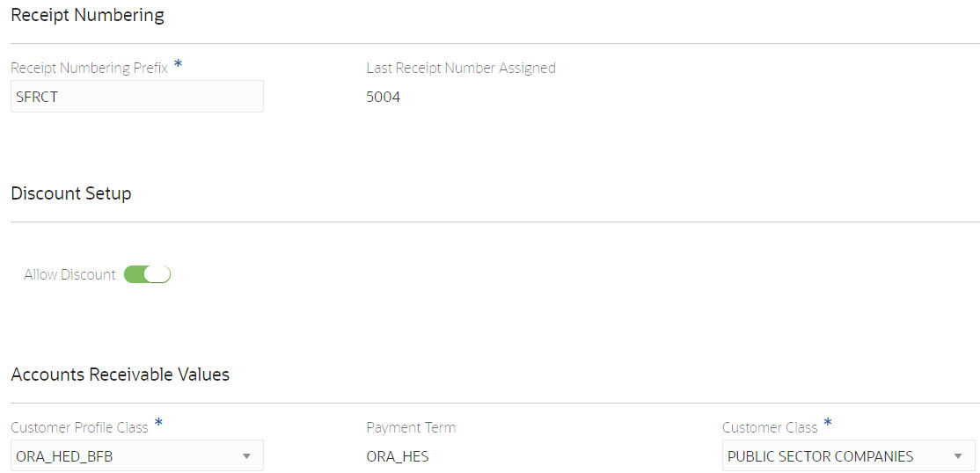Viewport: 980px width, 473px height.
Task: Click the Discount Setup section heading
Action: pyautogui.click(x=71, y=193)
